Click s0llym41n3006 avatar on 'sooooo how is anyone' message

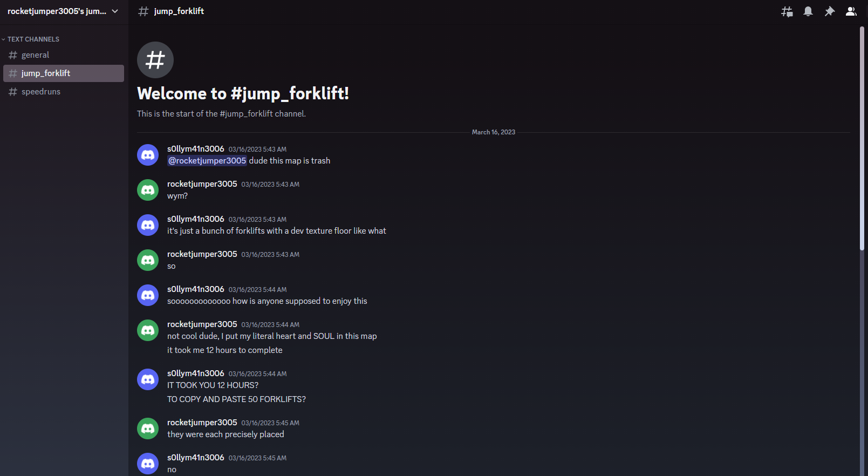(148, 295)
